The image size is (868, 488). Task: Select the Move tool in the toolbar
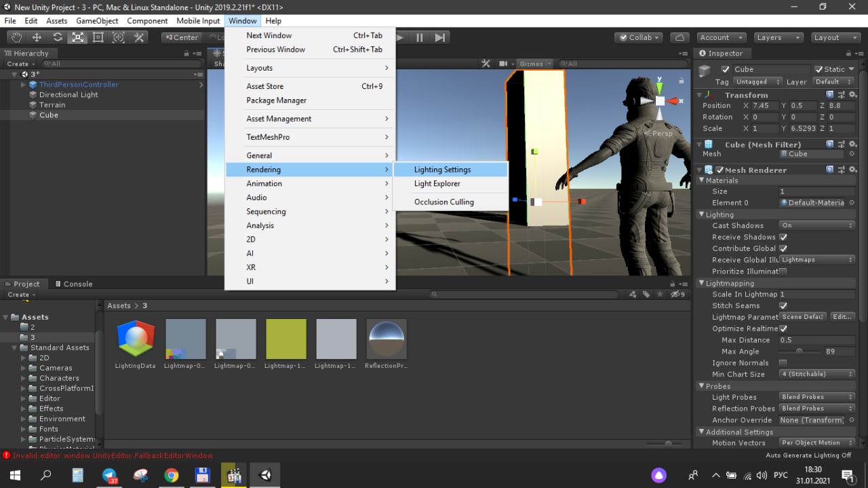37,37
